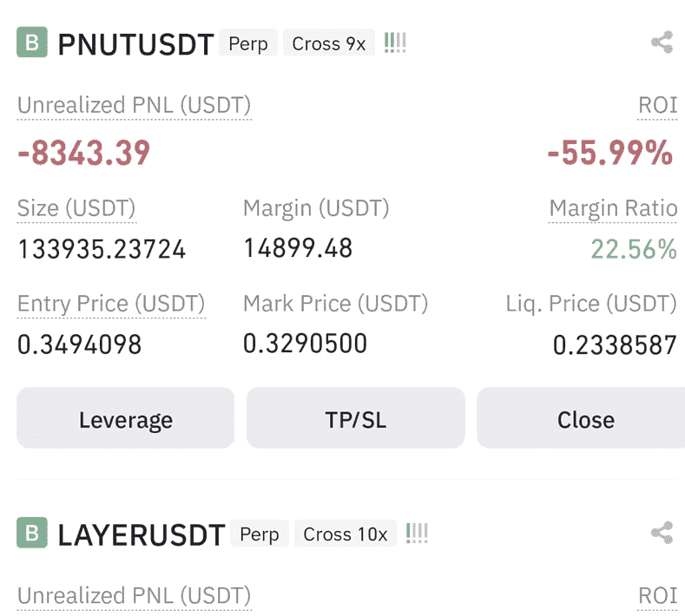Image resolution: width=685 pixels, height=616 pixels.
Task: Set TP/SL for the PNUTUSDT position
Action: [x=356, y=418]
